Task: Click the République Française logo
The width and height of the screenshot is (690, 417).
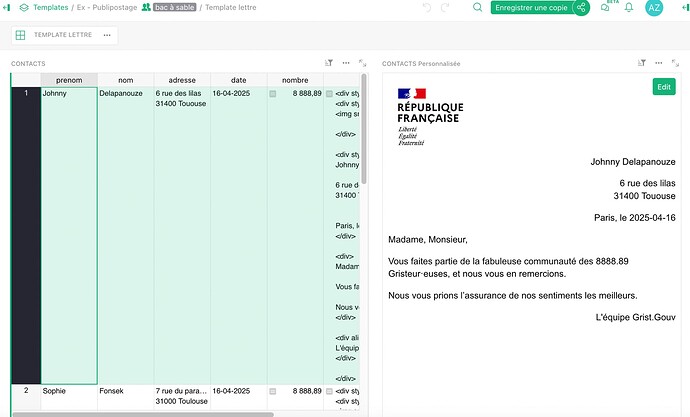Action: point(430,117)
